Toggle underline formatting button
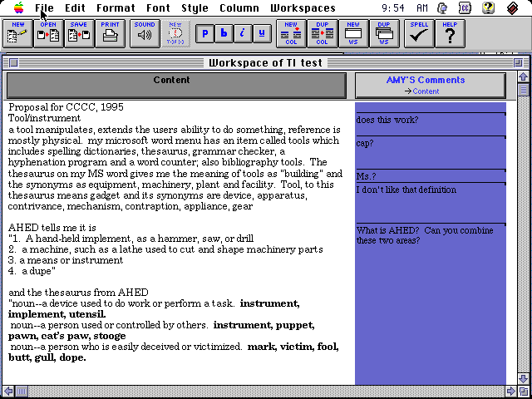Image resolution: width=532 pixels, height=399 pixels. tap(262, 34)
